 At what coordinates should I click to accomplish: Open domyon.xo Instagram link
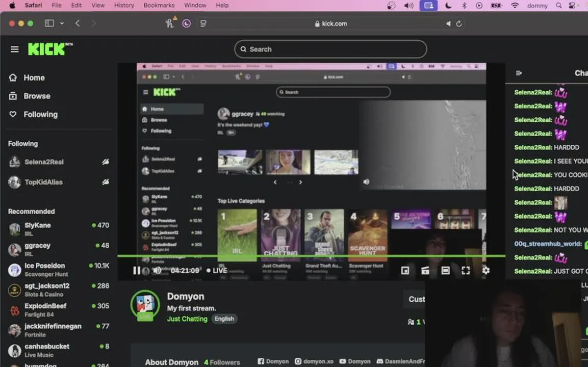[314, 361]
